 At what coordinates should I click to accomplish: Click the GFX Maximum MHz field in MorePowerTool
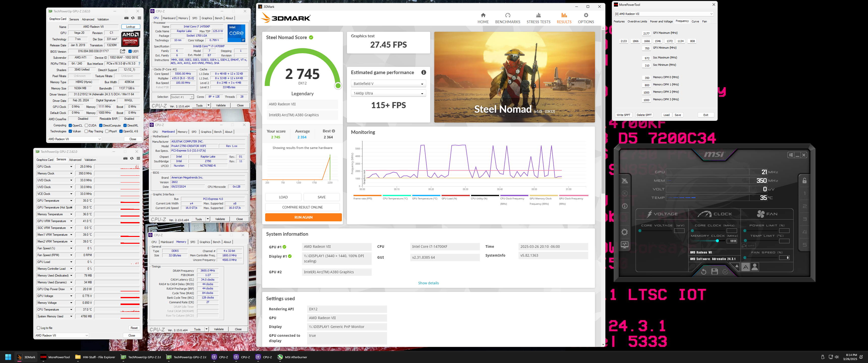click(x=646, y=33)
